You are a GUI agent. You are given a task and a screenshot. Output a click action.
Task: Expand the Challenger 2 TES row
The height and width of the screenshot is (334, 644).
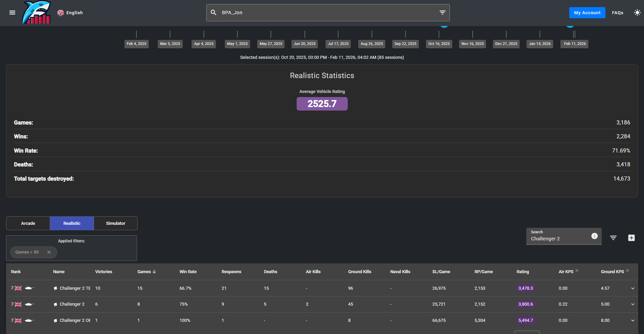pos(632,288)
